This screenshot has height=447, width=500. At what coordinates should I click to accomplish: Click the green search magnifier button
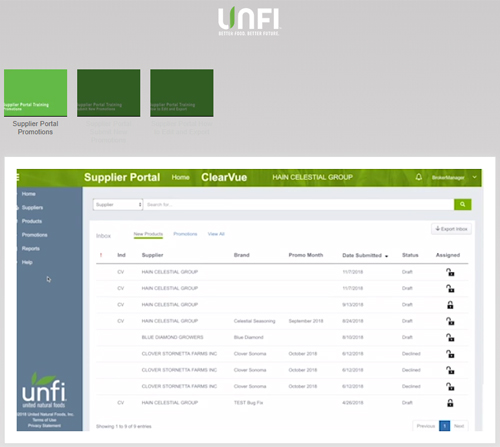pyautogui.click(x=462, y=204)
